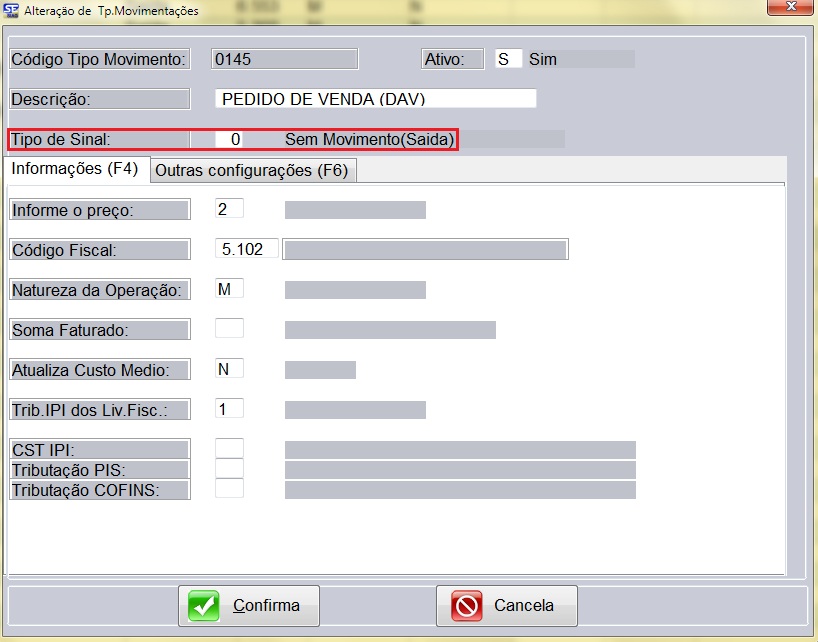Click the application icon in title bar
Image resolution: width=818 pixels, height=642 pixels.
tap(12, 11)
